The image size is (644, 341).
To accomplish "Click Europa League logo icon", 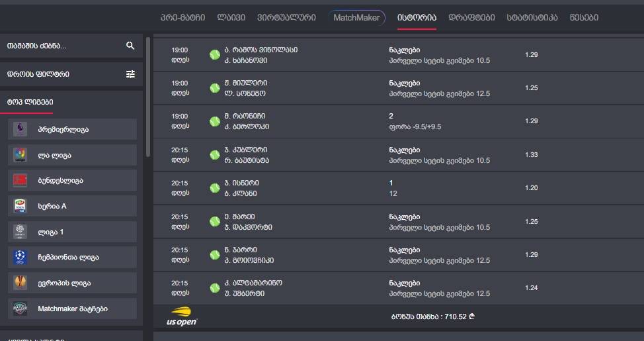I will click(20, 283).
